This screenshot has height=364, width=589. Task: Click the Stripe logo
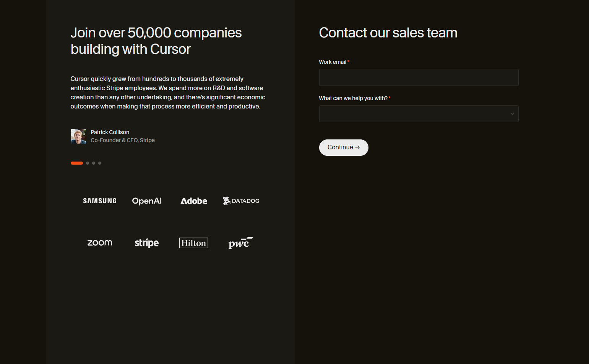[147, 243]
